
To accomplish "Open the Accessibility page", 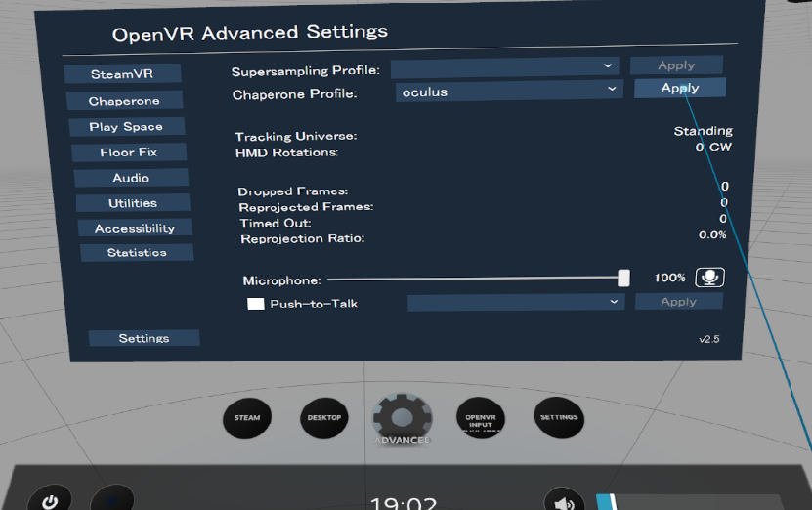I will pos(135,228).
